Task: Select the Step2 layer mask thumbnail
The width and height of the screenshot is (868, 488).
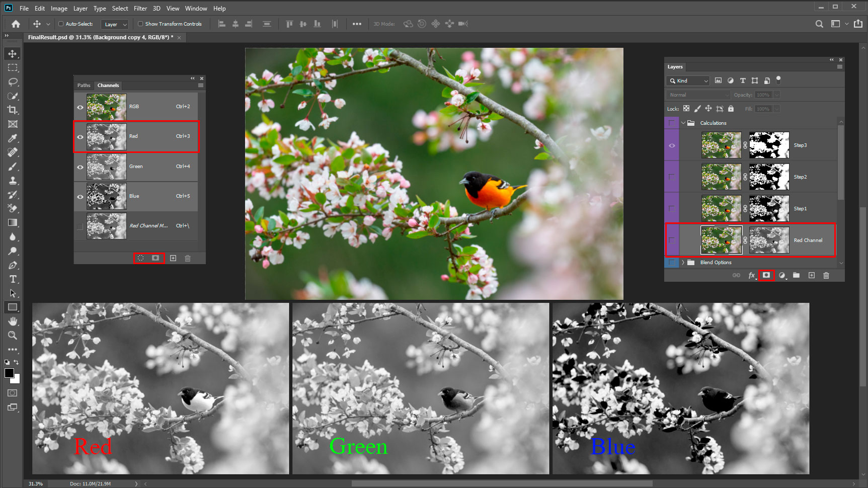Action: (769, 177)
